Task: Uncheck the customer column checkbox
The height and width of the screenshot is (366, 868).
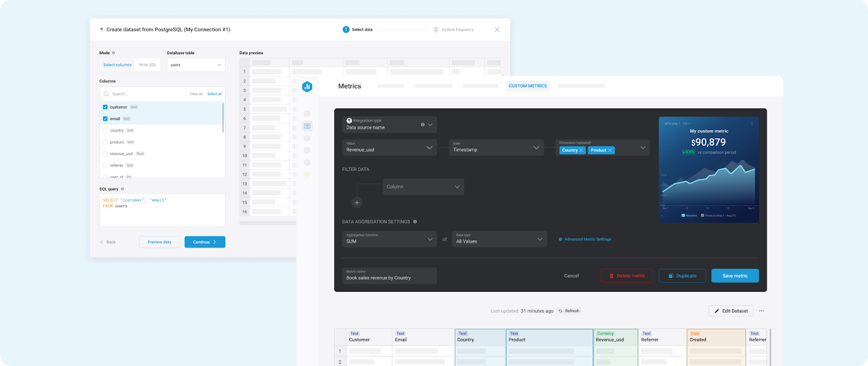Action: point(105,107)
